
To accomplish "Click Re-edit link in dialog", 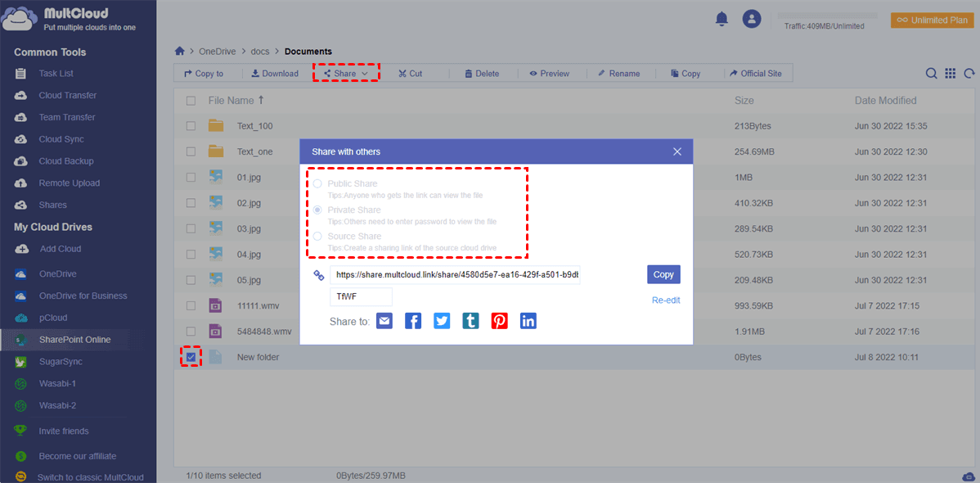I will [666, 300].
